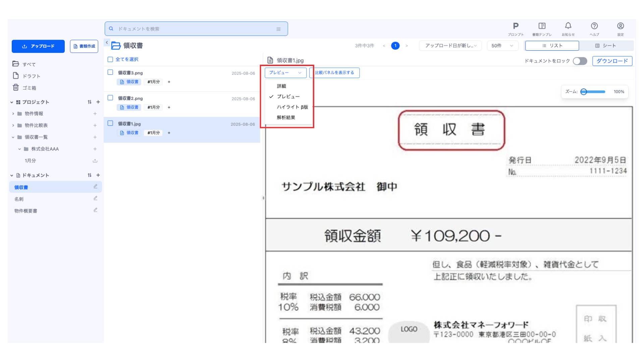
Task: Click the ゴミ箱 trash icon in sidebar
Action: [x=16, y=87]
